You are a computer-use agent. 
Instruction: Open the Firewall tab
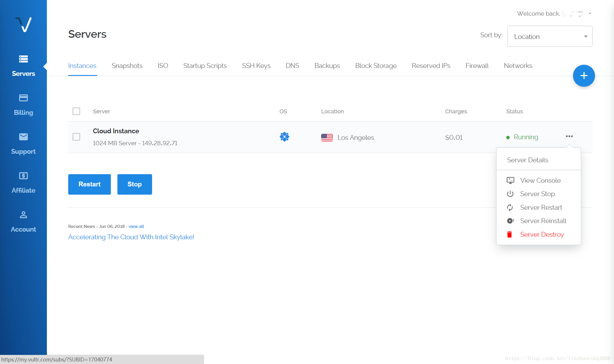477,66
